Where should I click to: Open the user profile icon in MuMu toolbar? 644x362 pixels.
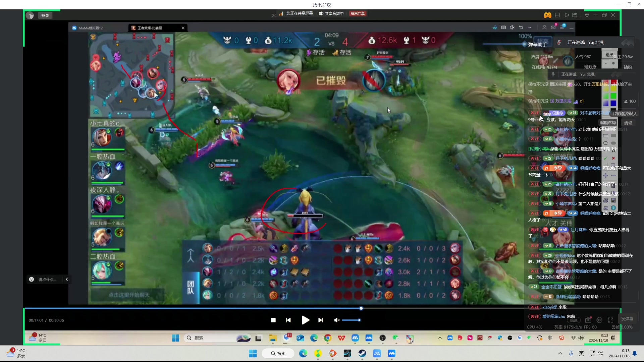(x=544, y=27)
